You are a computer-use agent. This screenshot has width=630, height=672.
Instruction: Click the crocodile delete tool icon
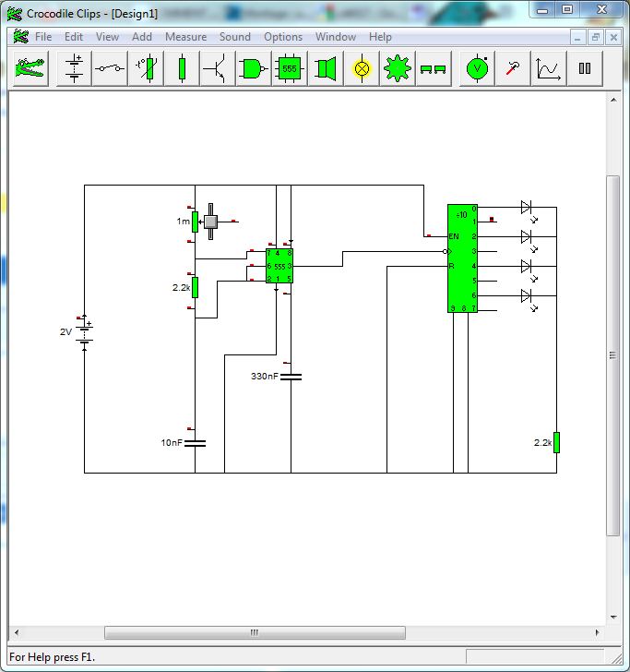[x=30, y=68]
